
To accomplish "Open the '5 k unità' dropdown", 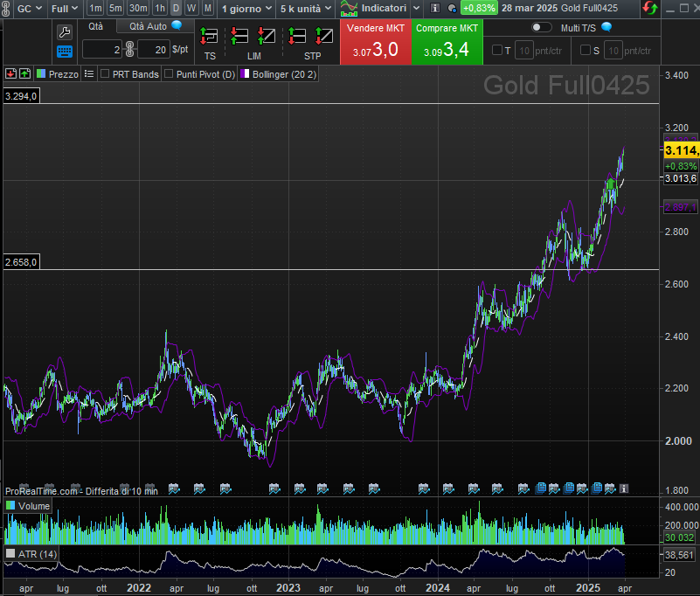I will (305, 8).
